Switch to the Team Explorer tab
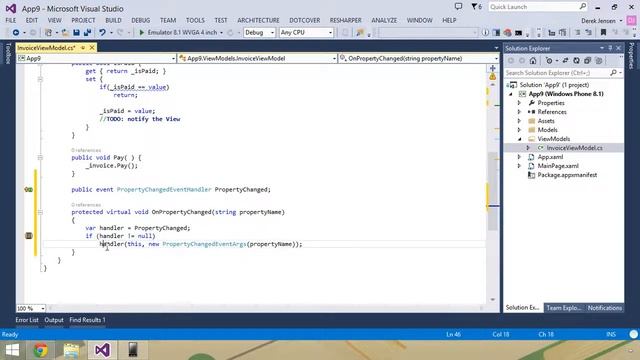This screenshot has width=640, height=360. tap(564, 308)
